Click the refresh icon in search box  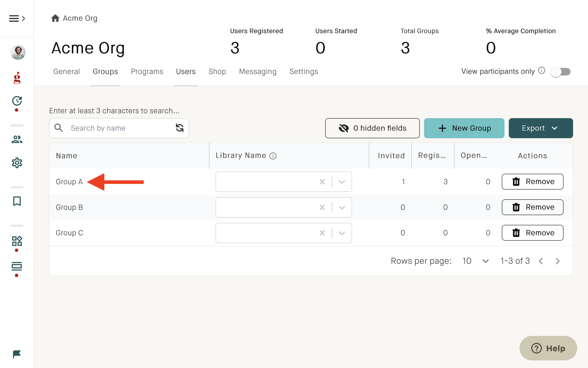(179, 128)
